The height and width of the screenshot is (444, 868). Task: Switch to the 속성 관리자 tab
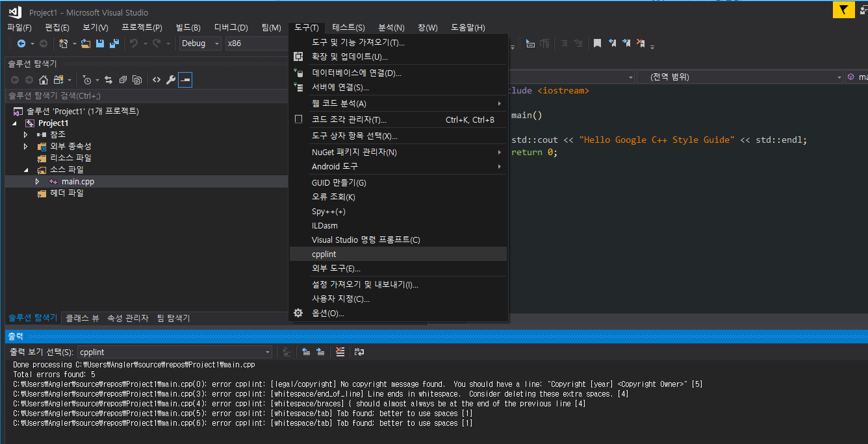click(x=128, y=318)
